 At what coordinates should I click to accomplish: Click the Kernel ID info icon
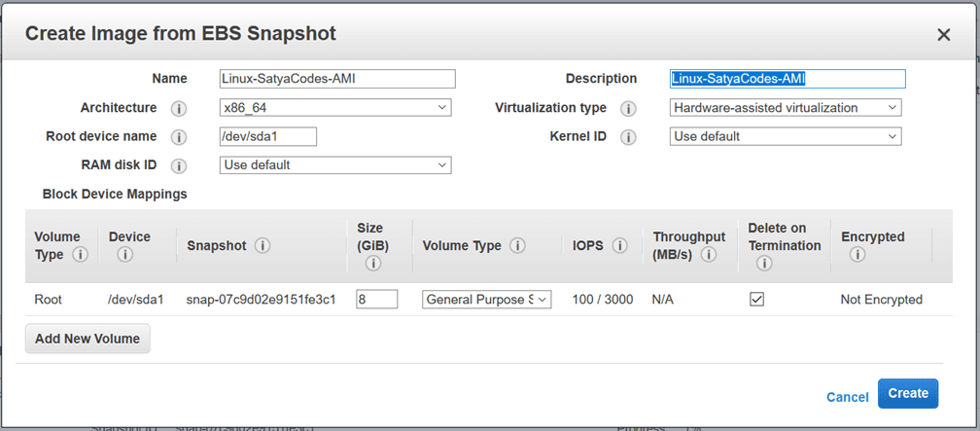[x=629, y=137]
